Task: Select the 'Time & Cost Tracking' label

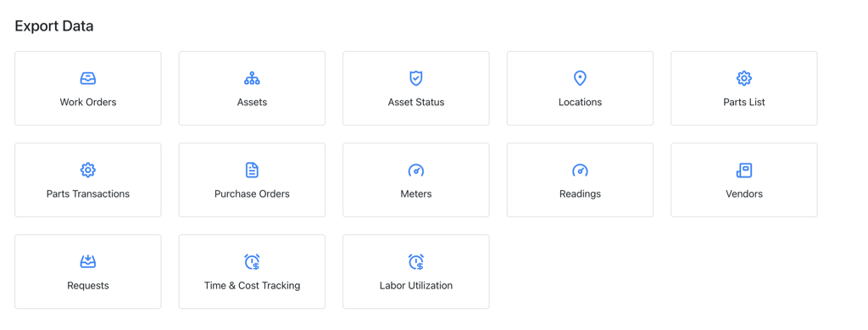Action: (252, 286)
